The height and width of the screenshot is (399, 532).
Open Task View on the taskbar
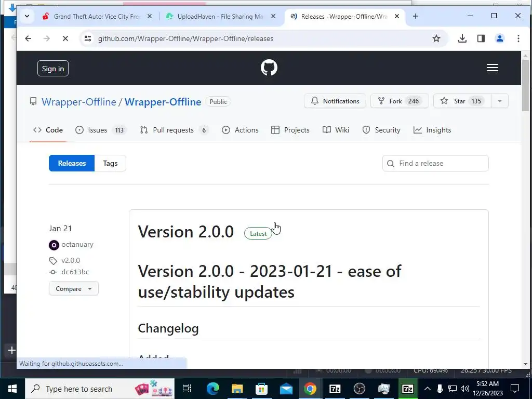(x=187, y=389)
